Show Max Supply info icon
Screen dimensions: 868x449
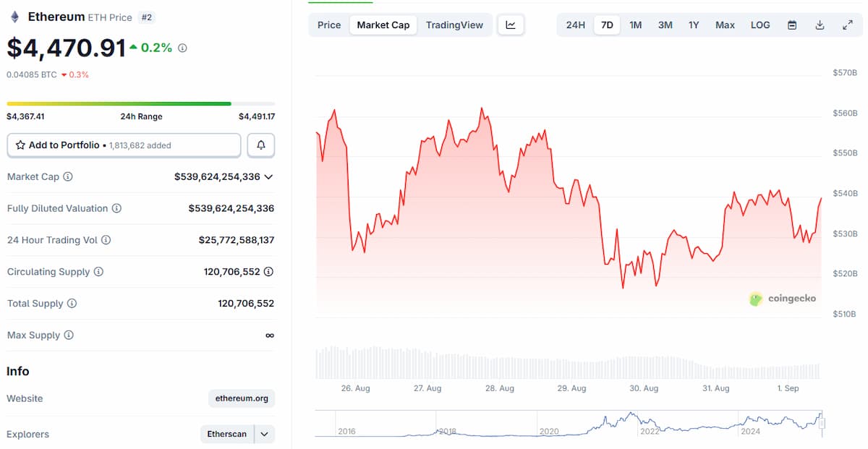click(69, 335)
